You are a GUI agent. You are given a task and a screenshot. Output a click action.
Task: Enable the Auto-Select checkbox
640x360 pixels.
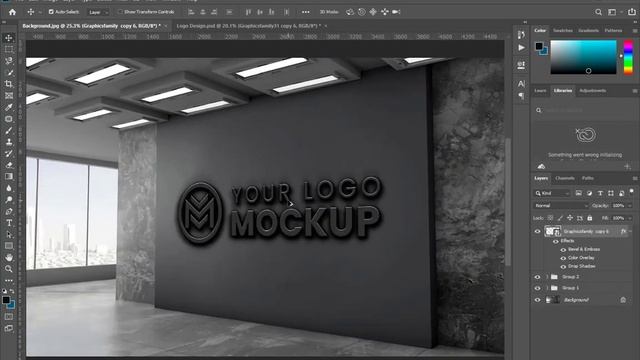(51, 12)
